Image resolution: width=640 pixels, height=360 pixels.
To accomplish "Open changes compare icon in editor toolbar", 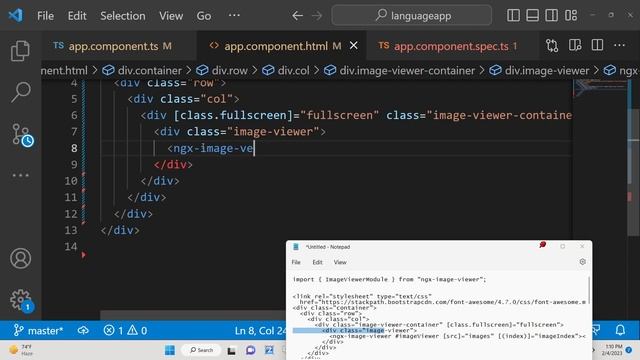I will click(552, 45).
